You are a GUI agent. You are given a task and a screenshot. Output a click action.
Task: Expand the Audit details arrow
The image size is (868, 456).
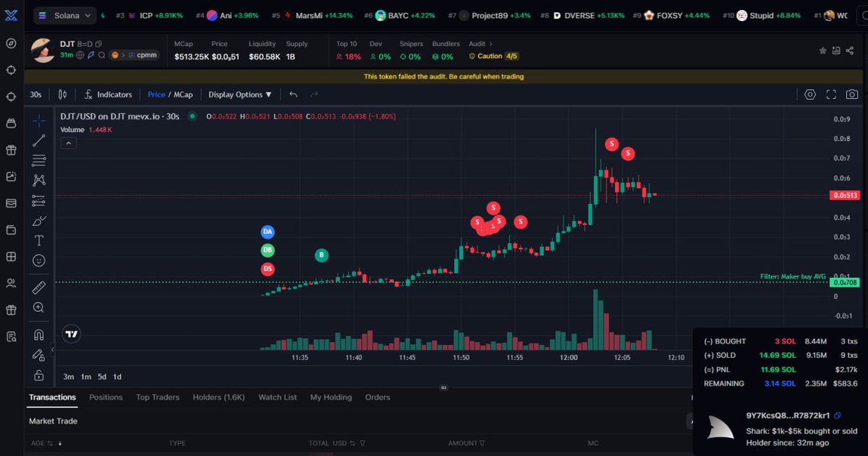(491, 44)
